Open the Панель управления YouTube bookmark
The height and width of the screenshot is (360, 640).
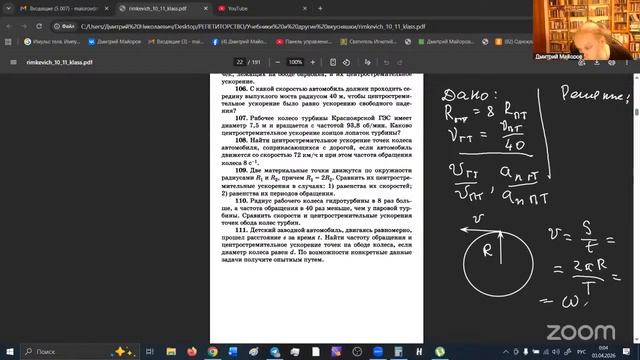[304, 42]
